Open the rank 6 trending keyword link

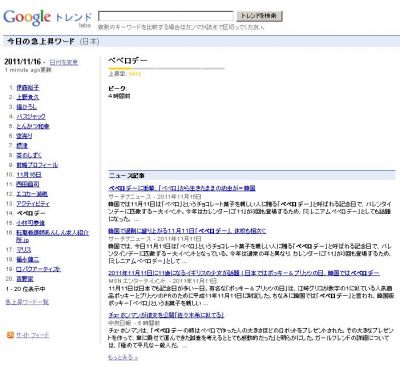click(x=24, y=136)
